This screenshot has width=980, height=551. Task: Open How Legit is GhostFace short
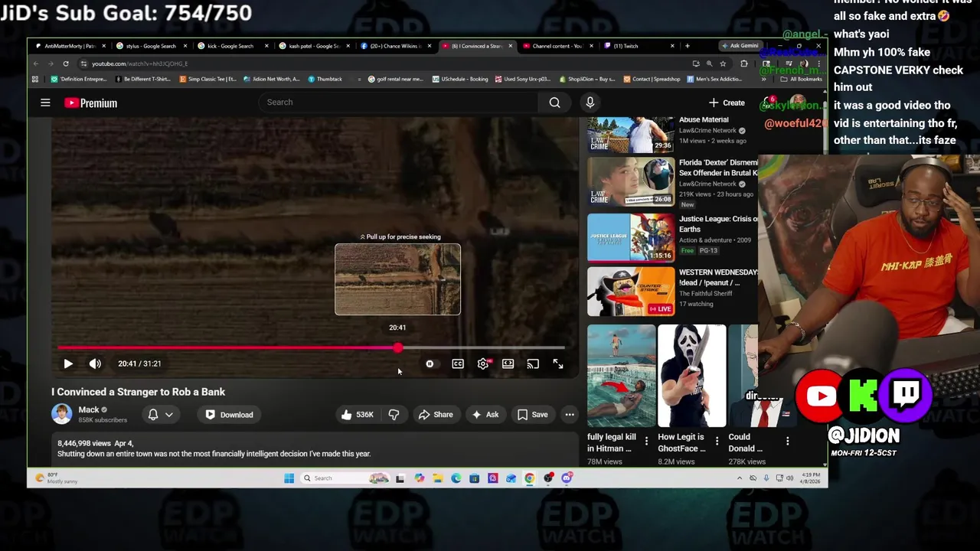pyautogui.click(x=691, y=376)
